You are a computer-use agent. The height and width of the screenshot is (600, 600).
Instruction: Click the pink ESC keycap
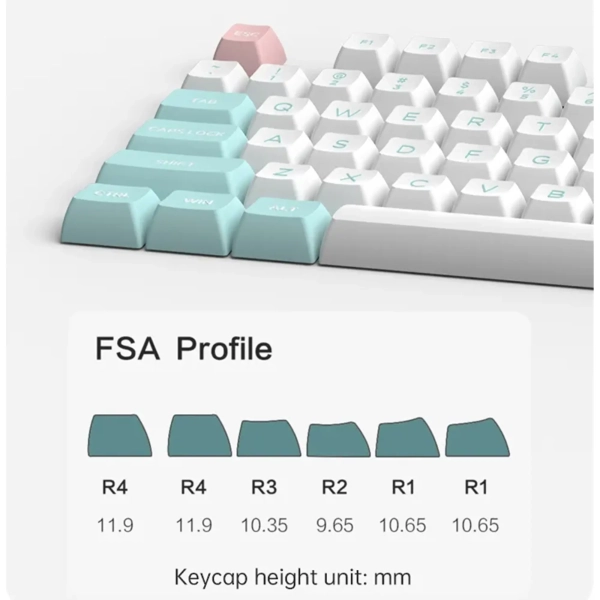coord(249,48)
